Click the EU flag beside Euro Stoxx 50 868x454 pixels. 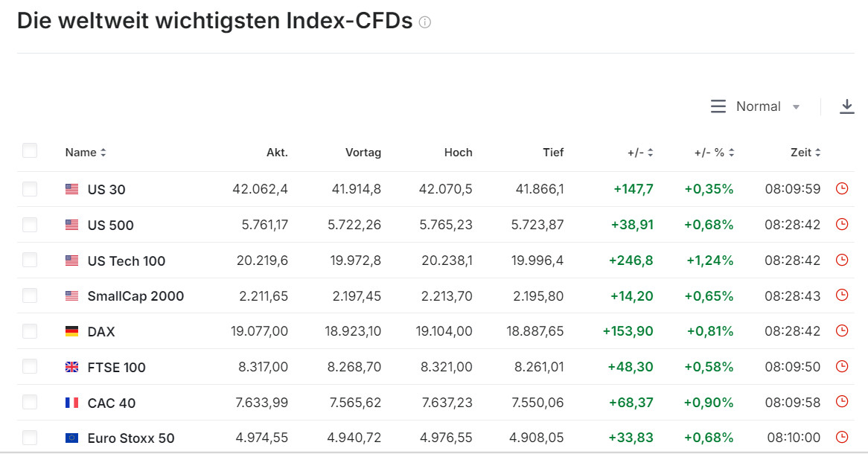71,438
